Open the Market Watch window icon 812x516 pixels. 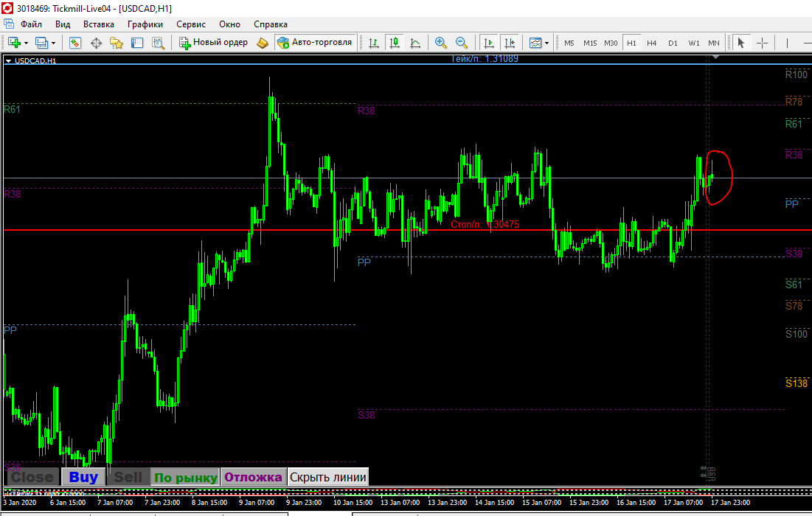pos(75,43)
